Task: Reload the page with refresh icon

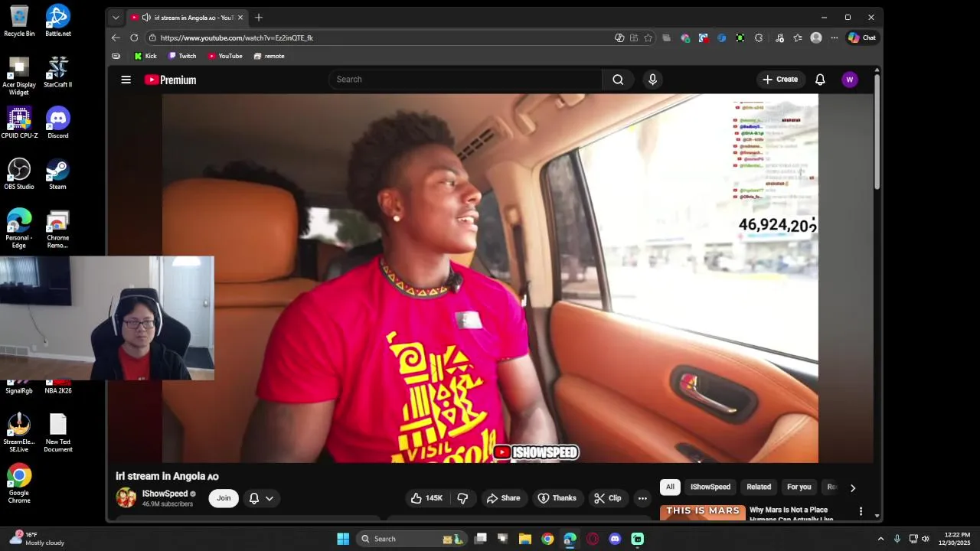Action: (x=134, y=37)
